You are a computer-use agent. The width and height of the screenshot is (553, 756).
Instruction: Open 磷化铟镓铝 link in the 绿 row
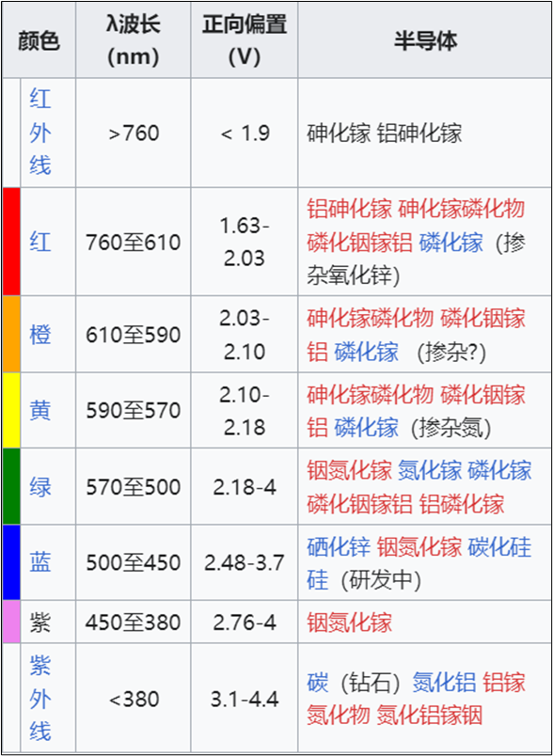coord(359,503)
